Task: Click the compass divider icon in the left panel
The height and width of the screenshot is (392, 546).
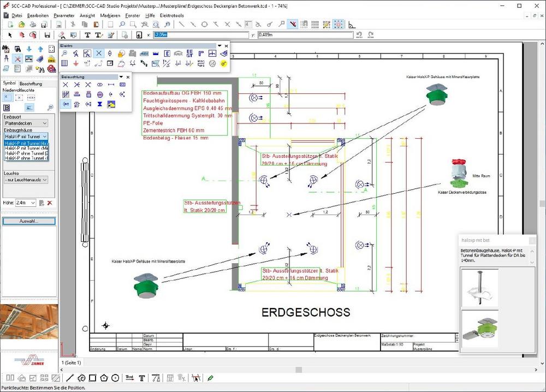Action: point(6,59)
